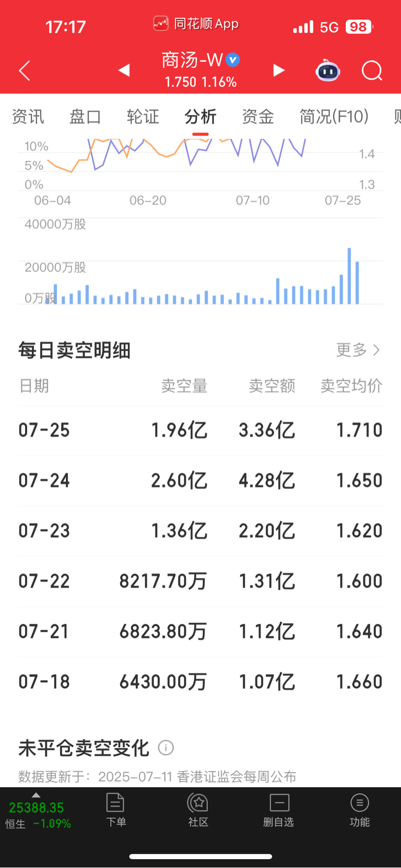Select the 07-18 short-selling row
The width and height of the screenshot is (401, 868).
(x=200, y=682)
